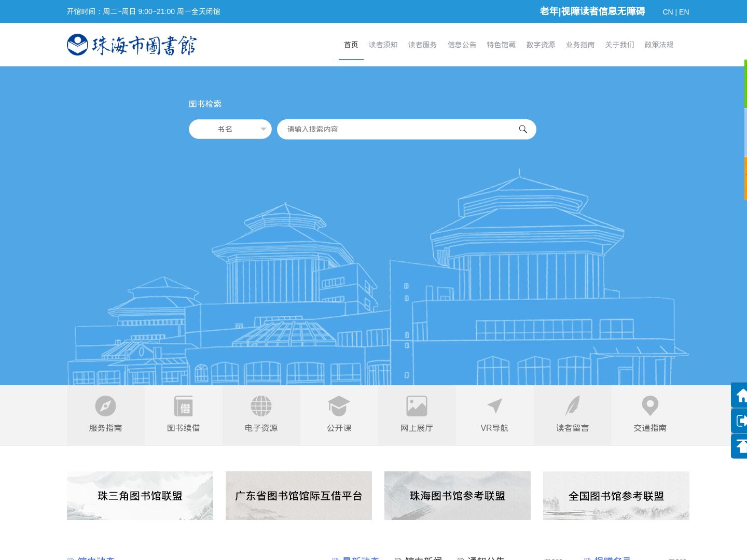This screenshot has width=747, height=560.
Task: Open 交通指南 location pin icon
Action: (x=650, y=406)
